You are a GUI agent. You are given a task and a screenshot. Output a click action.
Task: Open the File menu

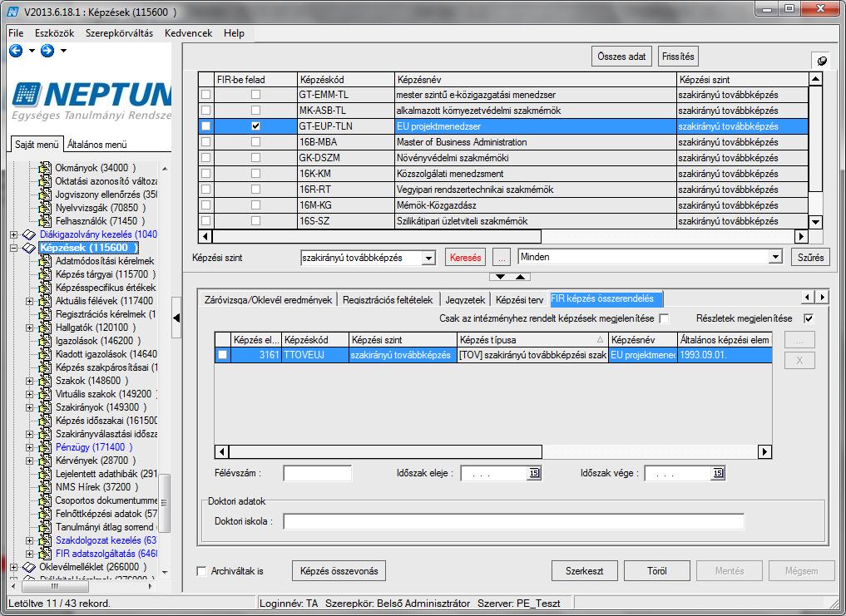click(16, 33)
